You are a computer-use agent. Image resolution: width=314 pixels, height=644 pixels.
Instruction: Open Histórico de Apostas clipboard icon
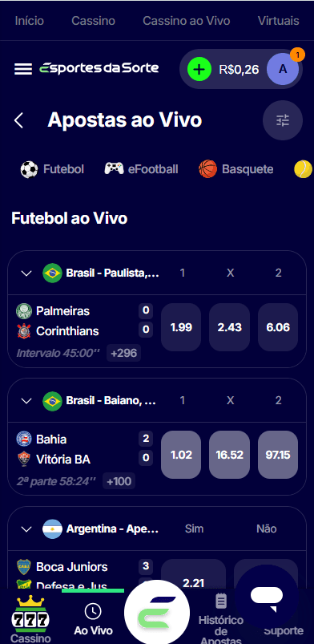point(221,601)
